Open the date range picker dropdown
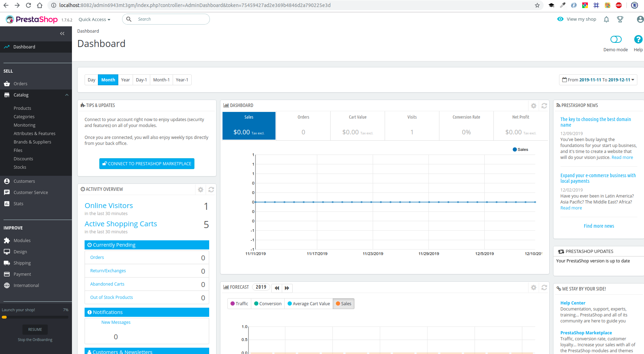 coord(598,80)
